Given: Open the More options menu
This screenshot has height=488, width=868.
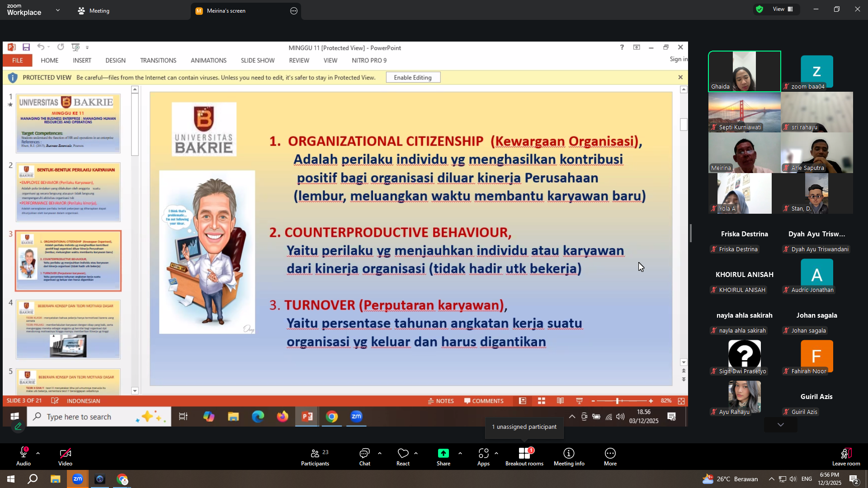Looking at the screenshot, I should 610,456.
